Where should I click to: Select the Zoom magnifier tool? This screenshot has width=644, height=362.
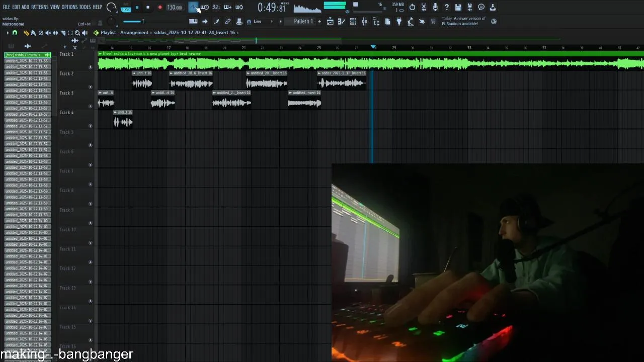(77, 33)
